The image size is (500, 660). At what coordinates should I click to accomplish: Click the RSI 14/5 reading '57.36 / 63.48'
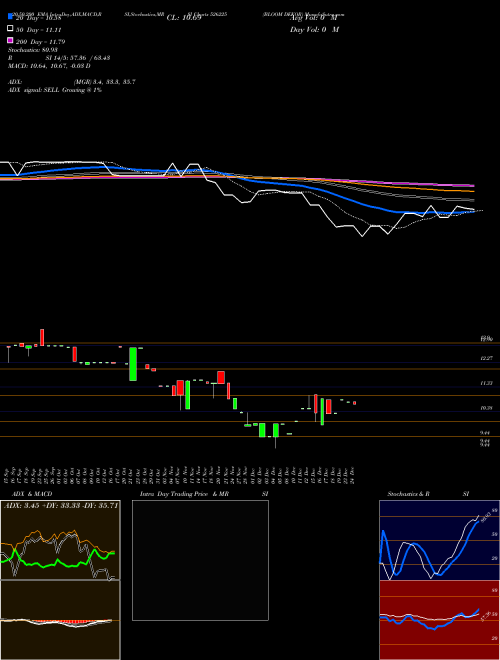89,58
